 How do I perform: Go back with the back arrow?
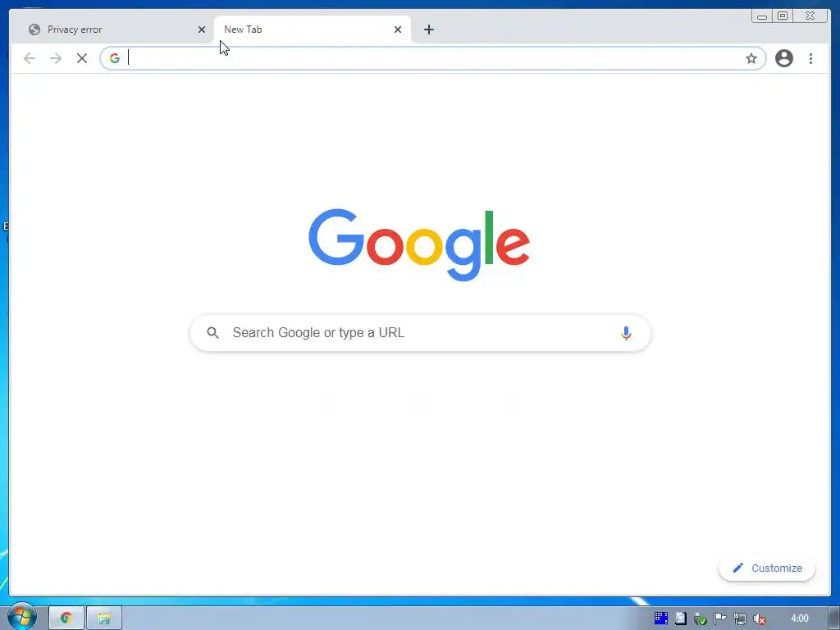pyautogui.click(x=30, y=58)
